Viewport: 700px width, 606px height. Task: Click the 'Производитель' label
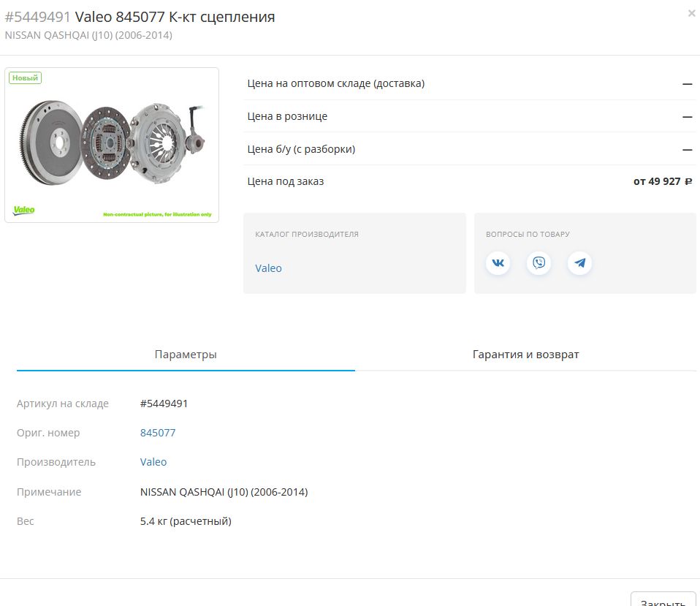pyautogui.click(x=56, y=462)
